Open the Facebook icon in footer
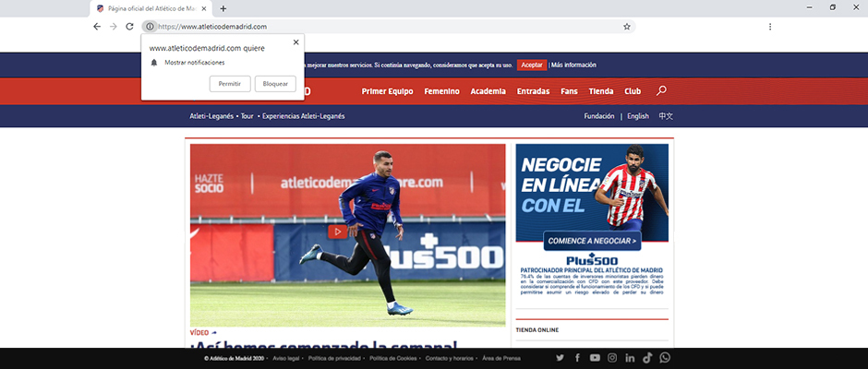The height and width of the screenshot is (369, 868). point(577,358)
